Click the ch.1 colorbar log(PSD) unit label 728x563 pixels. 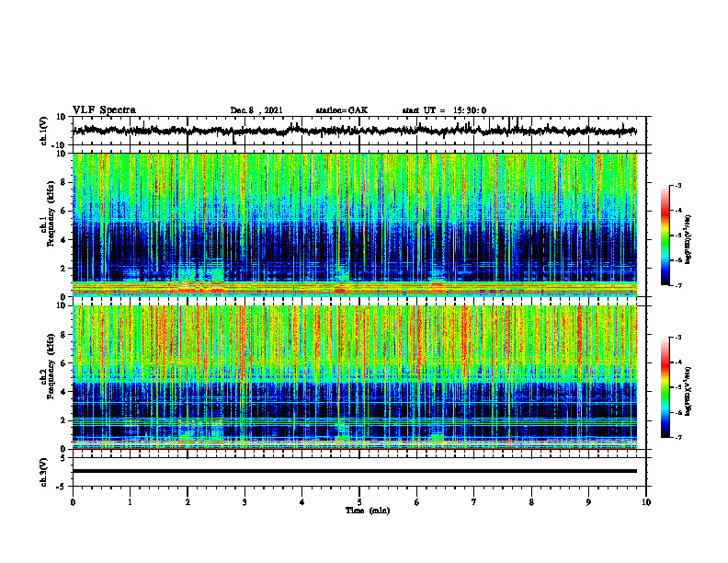point(689,239)
